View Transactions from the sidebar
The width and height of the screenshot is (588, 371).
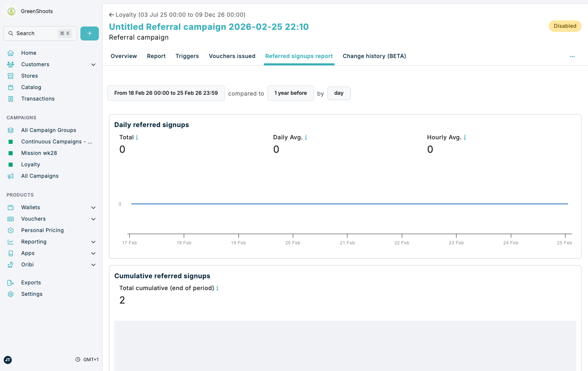click(x=38, y=98)
